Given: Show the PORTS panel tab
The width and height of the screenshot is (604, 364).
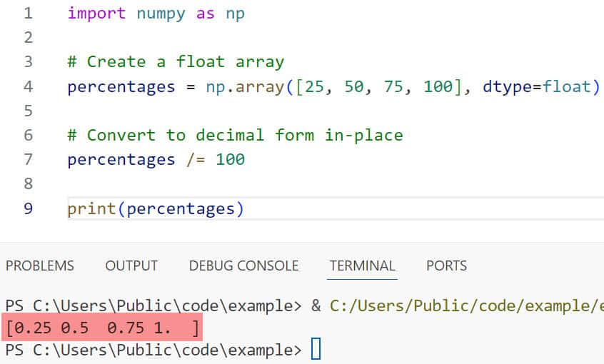Looking at the screenshot, I should (x=446, y=266).
